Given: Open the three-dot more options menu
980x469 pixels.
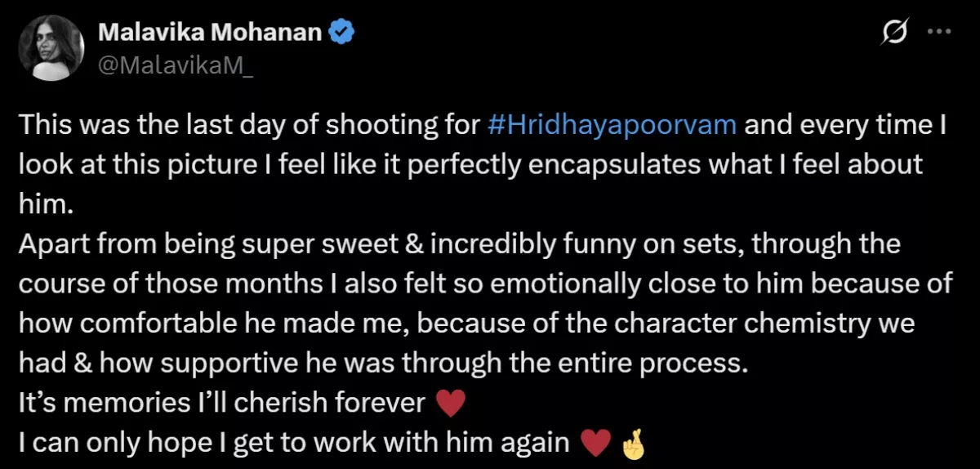Looking at the screenshot, I should point(940,33).
